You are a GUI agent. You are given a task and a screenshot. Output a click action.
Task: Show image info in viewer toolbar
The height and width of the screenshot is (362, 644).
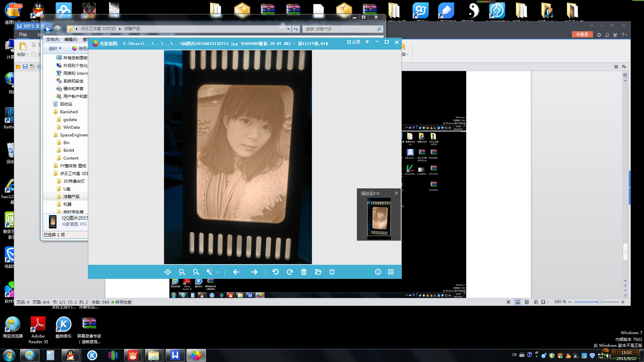coord(378,272)
